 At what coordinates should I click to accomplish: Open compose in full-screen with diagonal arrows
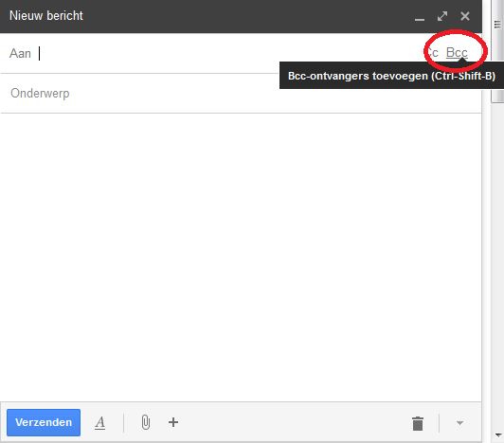click(x=442, y=16)
